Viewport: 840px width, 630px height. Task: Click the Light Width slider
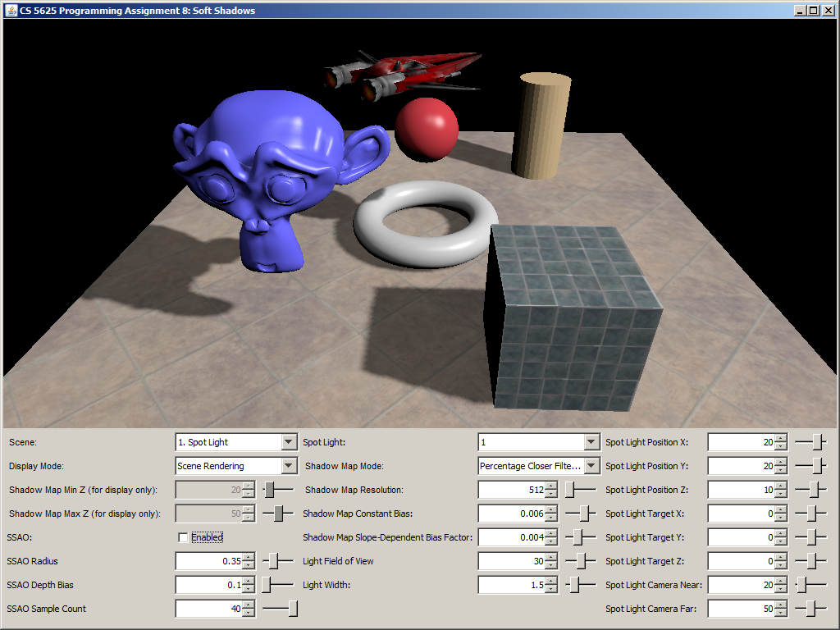click(x=582, y=585)
